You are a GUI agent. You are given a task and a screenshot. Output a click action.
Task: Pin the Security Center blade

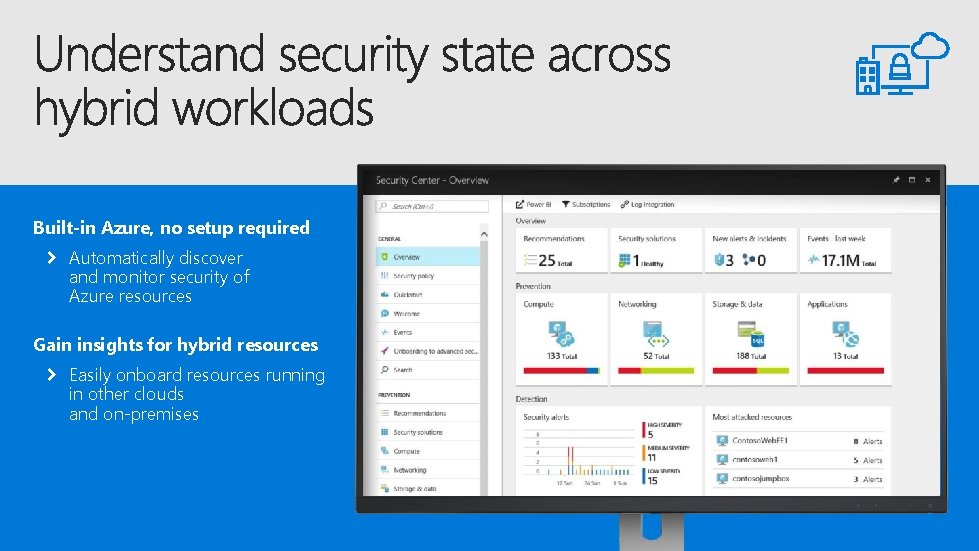pyautogui.click(x=896, y=180)
